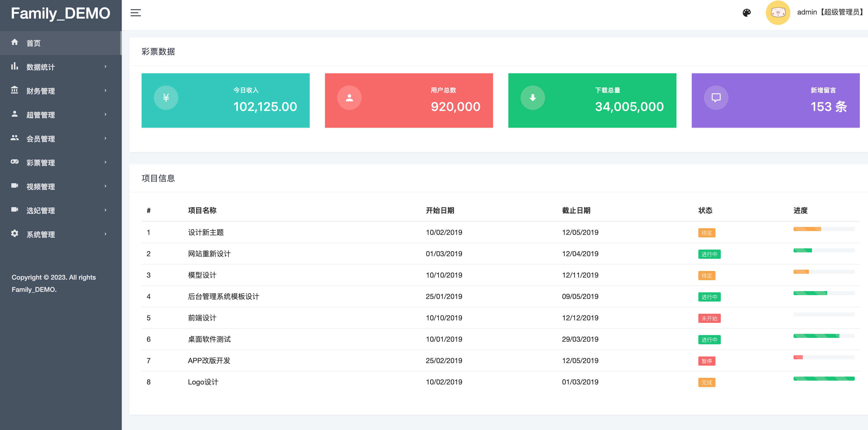Select the 会员管理 members icon in sidebar
868x430 pixels.
(x=15, y=138)
